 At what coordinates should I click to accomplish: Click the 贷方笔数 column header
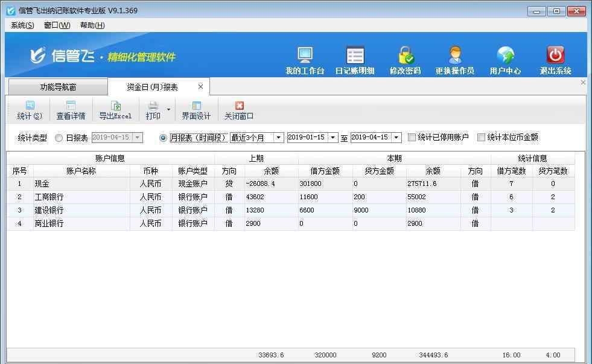pyautogui.click(x=553, y=171)
